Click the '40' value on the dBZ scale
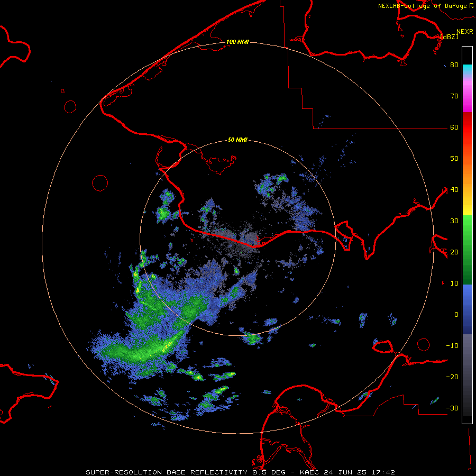The width and height of the screenshot is (476, 476). [x=454, y=190]
